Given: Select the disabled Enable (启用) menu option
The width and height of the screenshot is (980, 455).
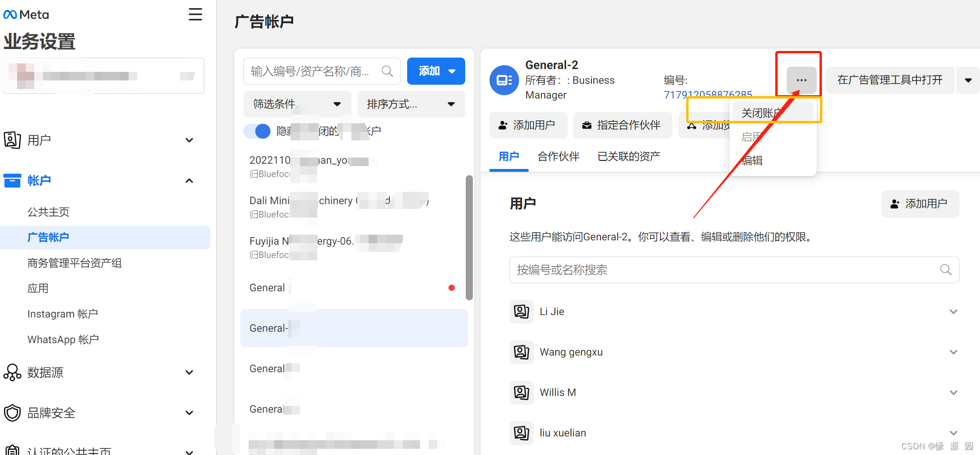Looking at the screenshot, I should (x=773, y=137).
